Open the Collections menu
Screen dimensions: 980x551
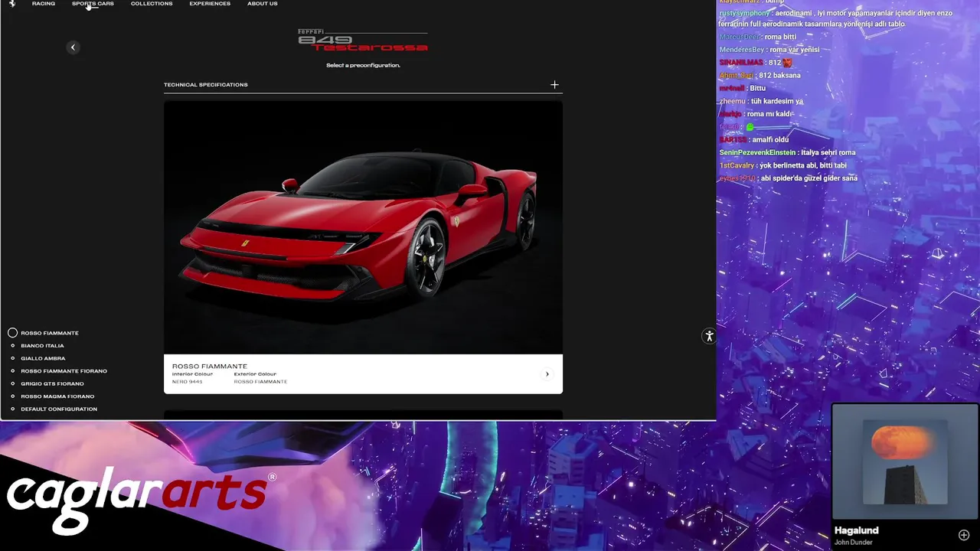tap(152, 4)
